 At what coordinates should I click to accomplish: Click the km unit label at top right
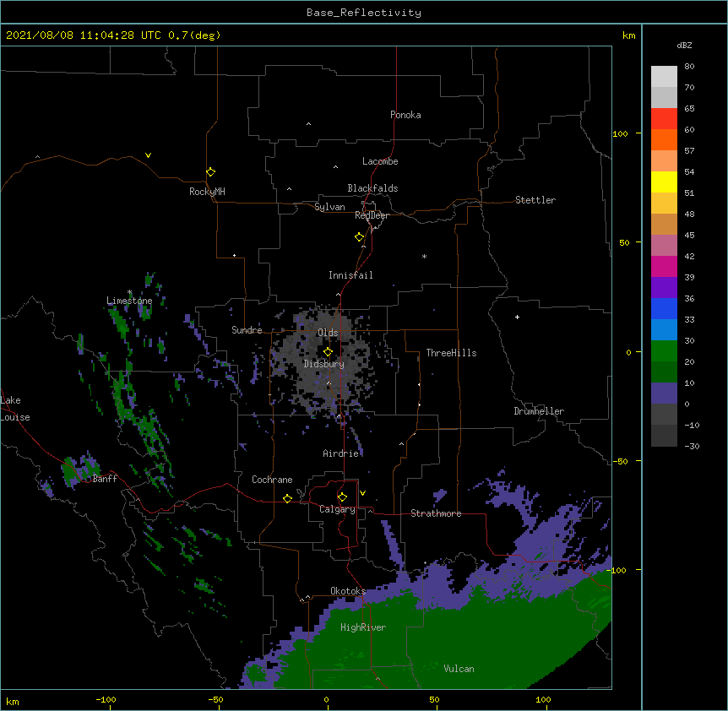coord(628,35)
